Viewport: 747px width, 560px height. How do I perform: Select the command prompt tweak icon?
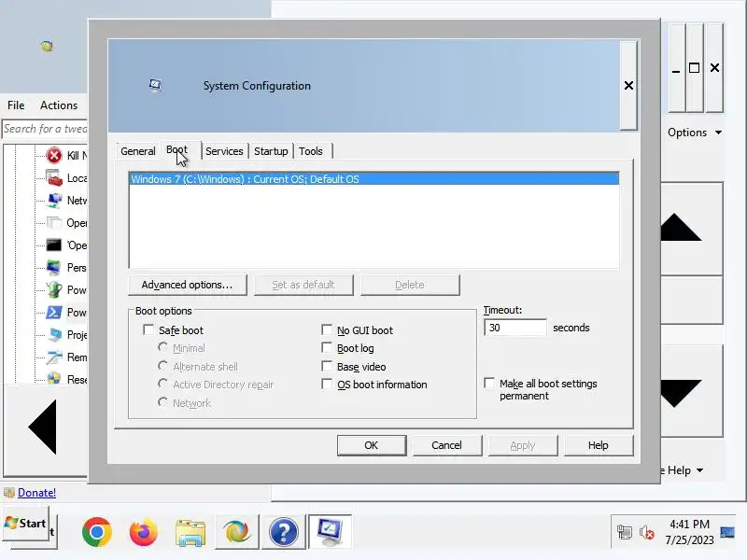pyautogui.click(x=54, y=245)
